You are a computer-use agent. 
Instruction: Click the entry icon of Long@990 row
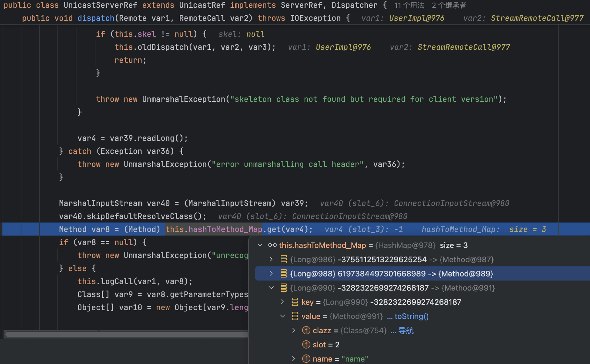pos(284,288)
